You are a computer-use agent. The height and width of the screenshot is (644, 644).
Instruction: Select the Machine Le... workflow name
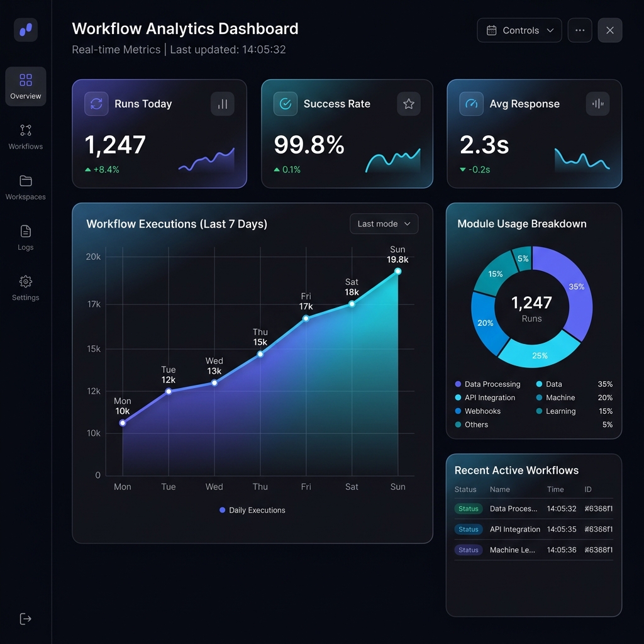pos(513,550)
